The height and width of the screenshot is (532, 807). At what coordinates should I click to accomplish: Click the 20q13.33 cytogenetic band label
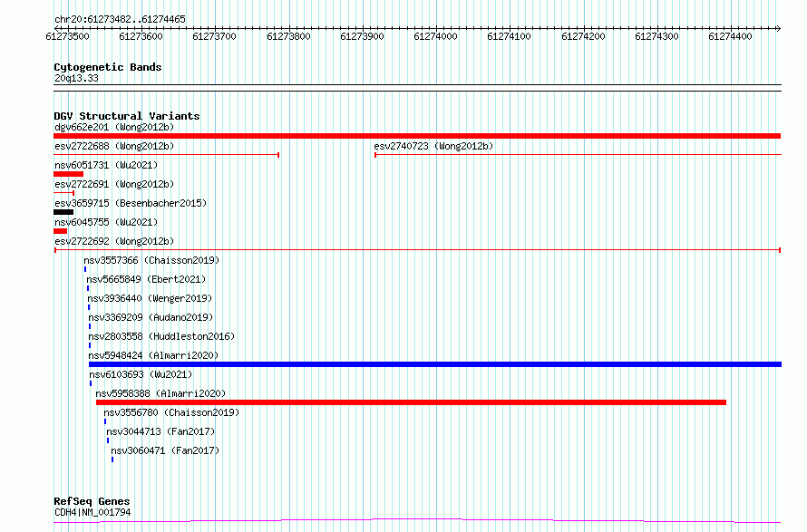(76, 78)
